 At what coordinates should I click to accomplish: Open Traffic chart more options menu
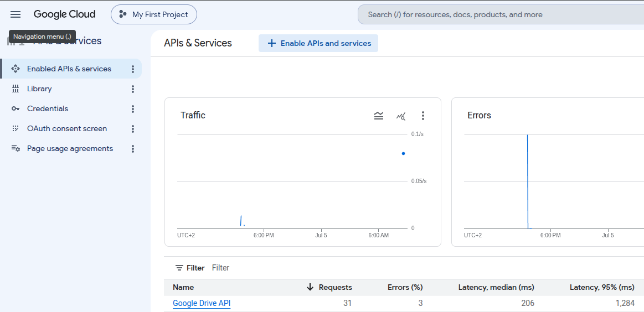(423, 116)
